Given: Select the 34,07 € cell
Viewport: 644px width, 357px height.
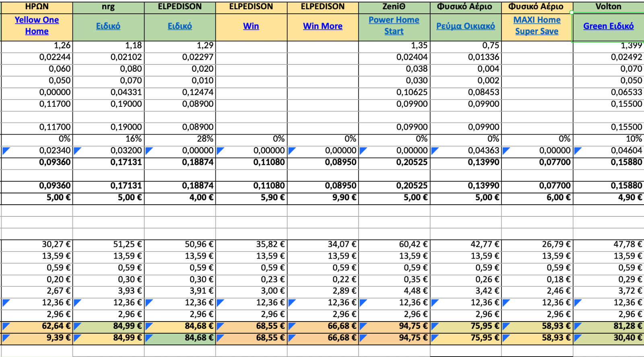Looking at the screenshot, I should click(x=323, y=245).
